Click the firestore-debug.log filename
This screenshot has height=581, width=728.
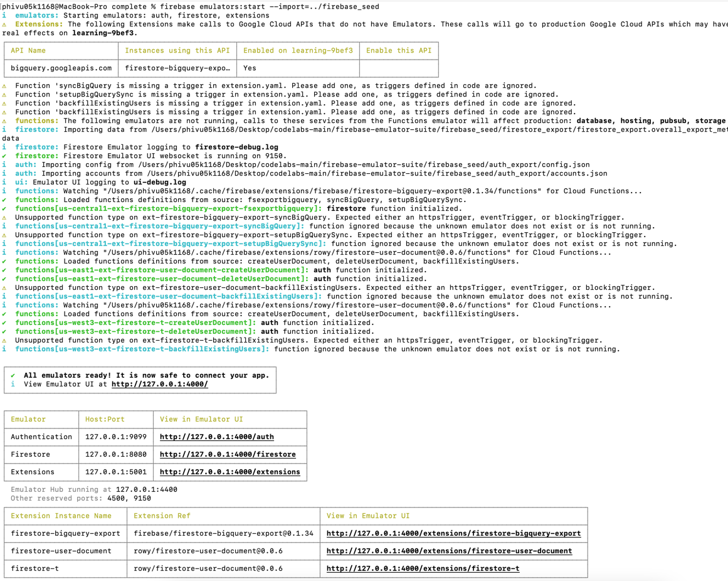(236, 147)
